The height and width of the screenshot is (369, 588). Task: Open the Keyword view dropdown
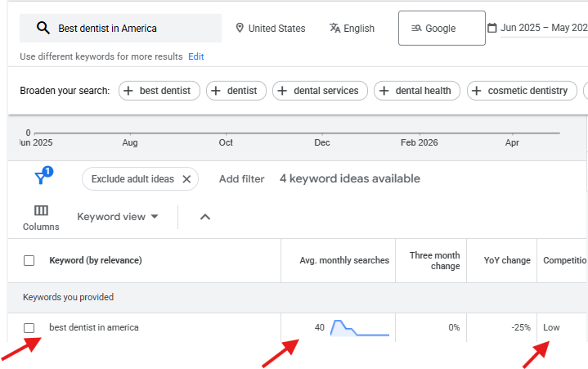[x=118, y=217]
